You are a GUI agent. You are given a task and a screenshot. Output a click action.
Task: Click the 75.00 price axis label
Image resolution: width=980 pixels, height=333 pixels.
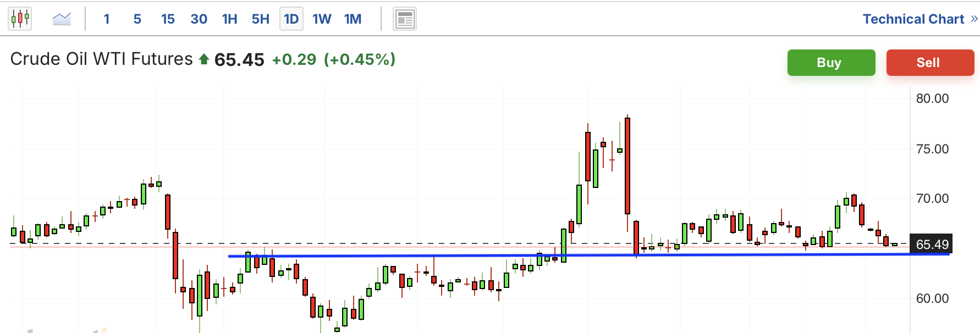pyautogui.click(x=932, y=149)
